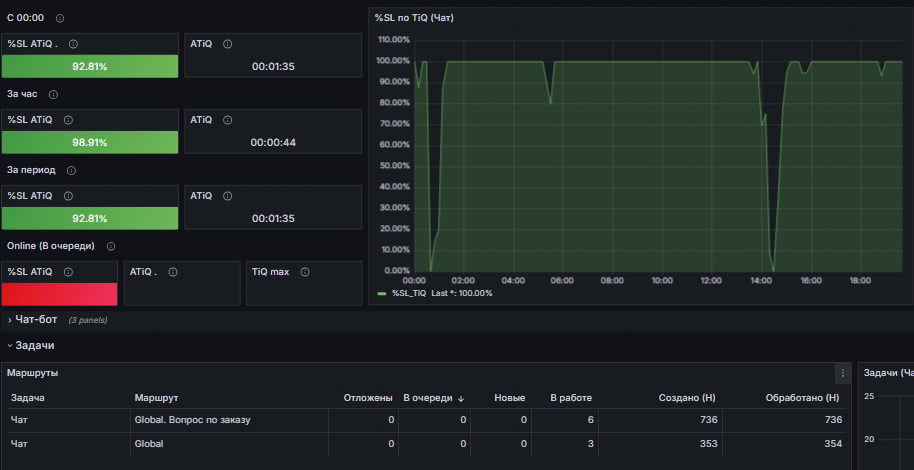Sort table by Маршрут column
914x470 pixels.
pyautogui.click(x=156, y=398)
